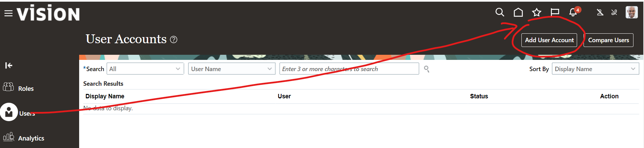Open the User Accounts help icon
644x148 pixels.
tap(174, 39)
